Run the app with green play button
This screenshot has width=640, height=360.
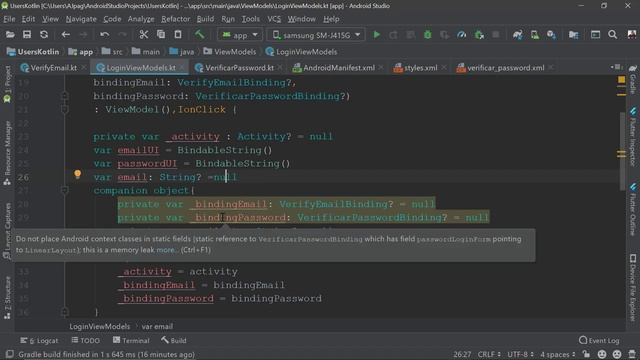click(377, 35)
